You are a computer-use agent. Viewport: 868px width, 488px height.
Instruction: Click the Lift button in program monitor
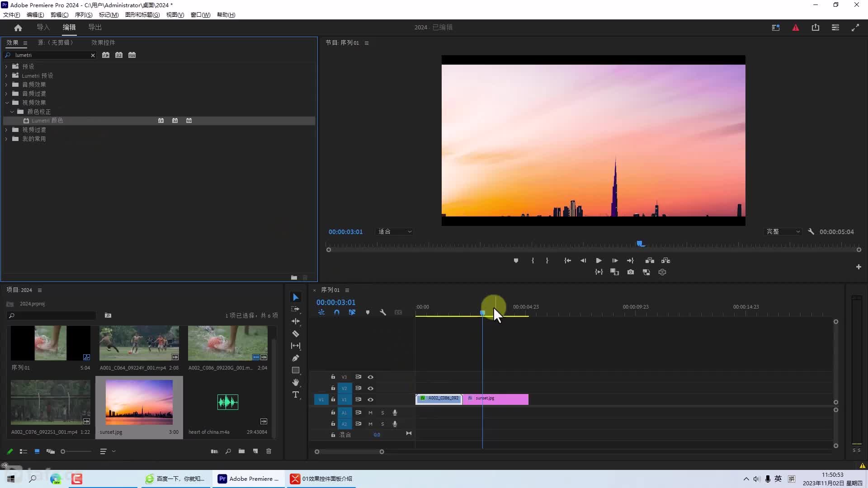(x=650, y=261)
